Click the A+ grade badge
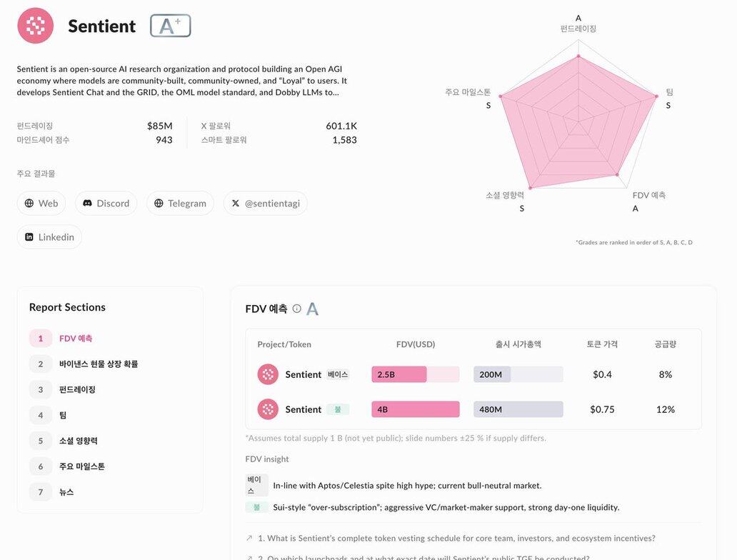The image size is (737, 560). click(170, 26)
